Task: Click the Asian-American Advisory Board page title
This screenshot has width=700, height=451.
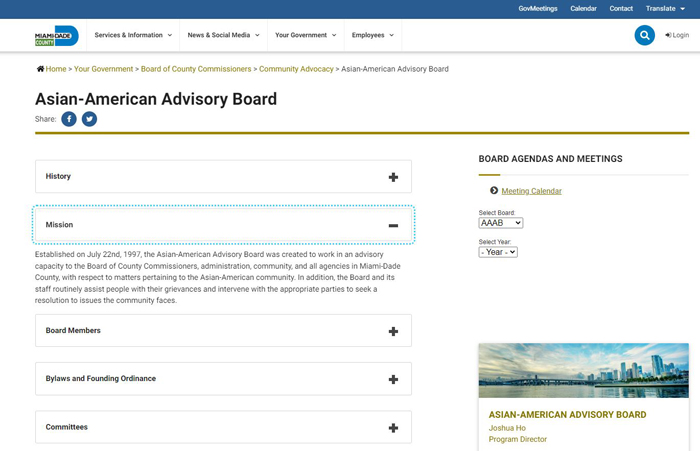Action: point(156,99)
